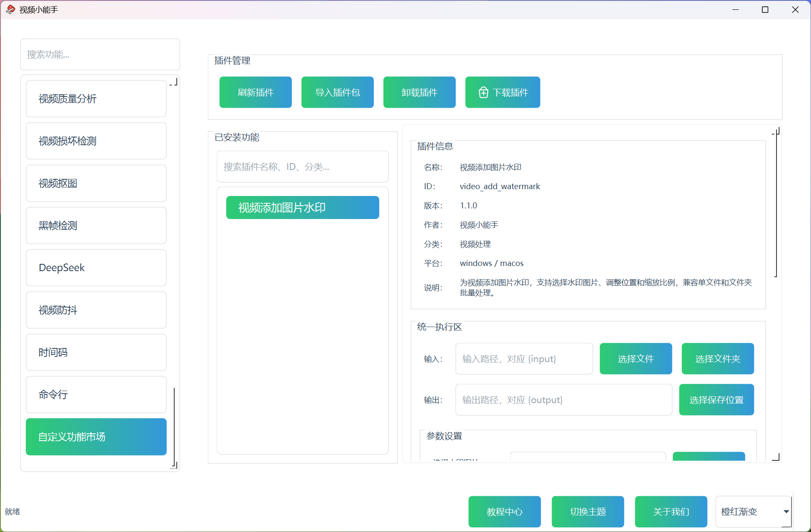Open the 关于我们 button
The width and height of the screenshot is (811, 532).
(671, 512)
